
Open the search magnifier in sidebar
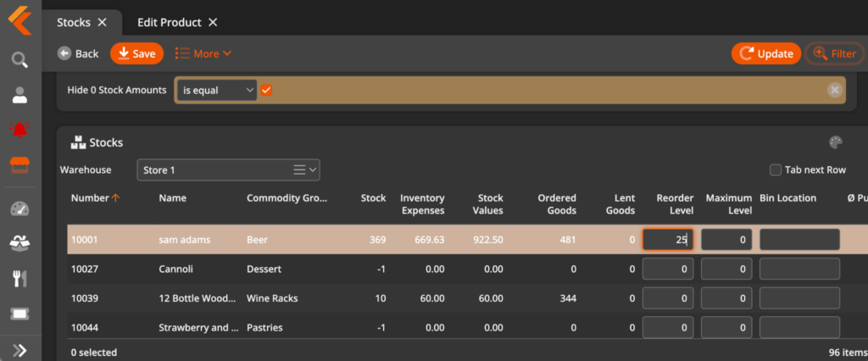point(20,59)
